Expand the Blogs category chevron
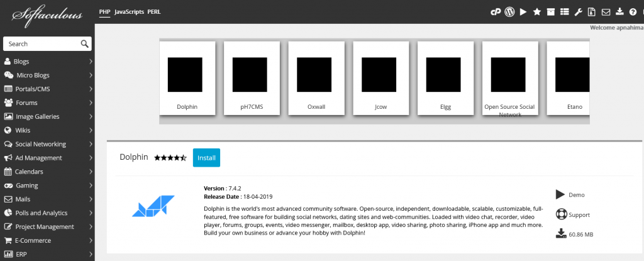Screen dimensions: 644x261 91,62
